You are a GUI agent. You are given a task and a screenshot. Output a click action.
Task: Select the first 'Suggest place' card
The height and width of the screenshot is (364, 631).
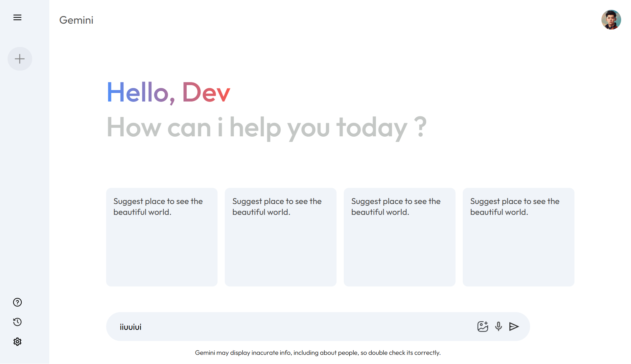162,237
